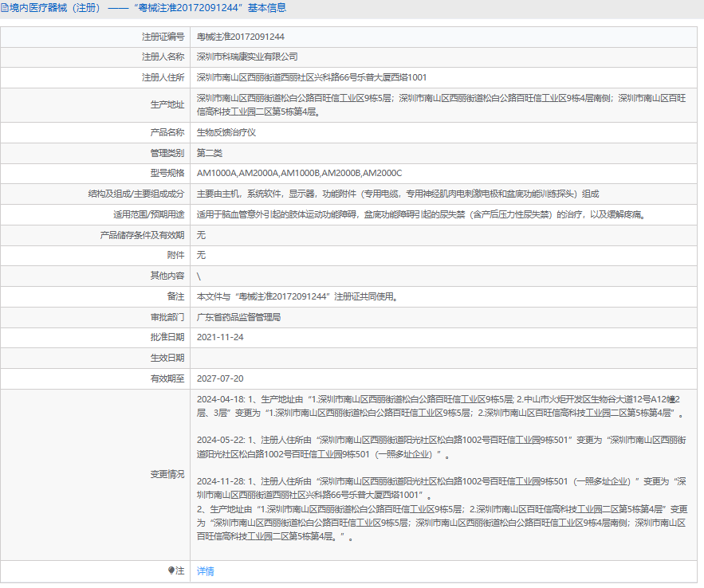Open the 详情 link in the 注 row
The height and width of the screenshot is (588, 704).
pos(205,571)
